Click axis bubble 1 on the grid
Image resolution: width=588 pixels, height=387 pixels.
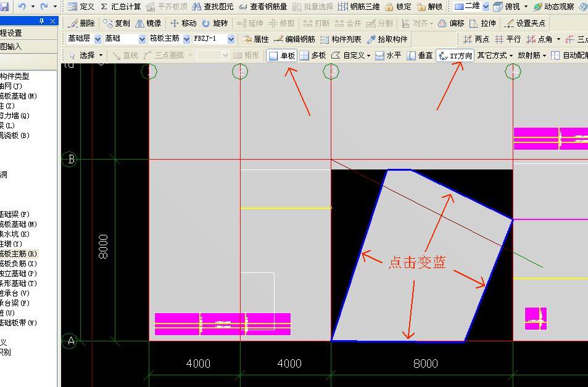click(149, 71)
